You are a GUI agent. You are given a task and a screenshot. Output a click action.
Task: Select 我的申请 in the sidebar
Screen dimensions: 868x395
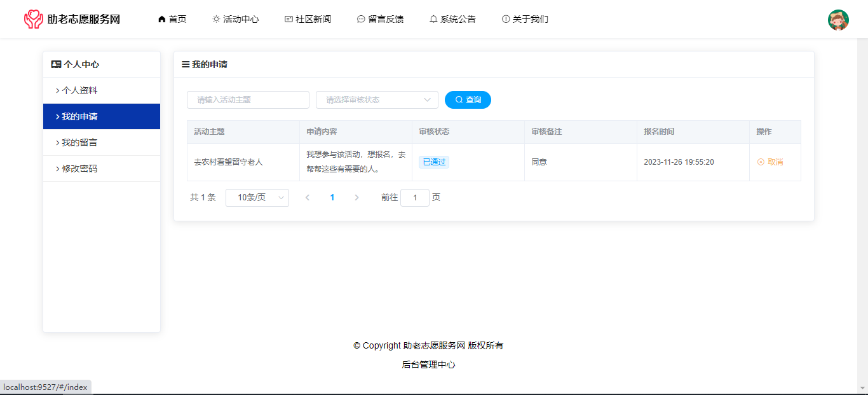pyautogui.click(x=79, y=116)
